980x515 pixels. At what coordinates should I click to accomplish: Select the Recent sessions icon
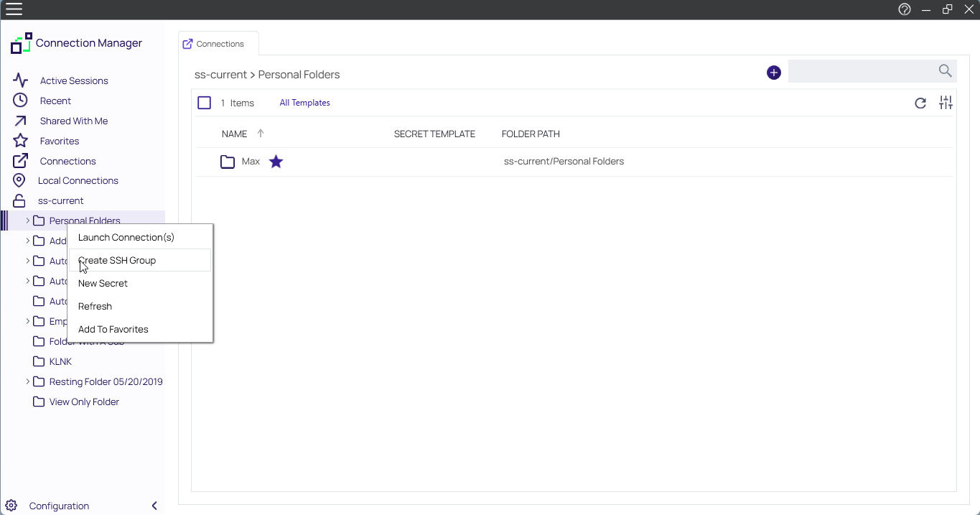(x=19, y=101)
